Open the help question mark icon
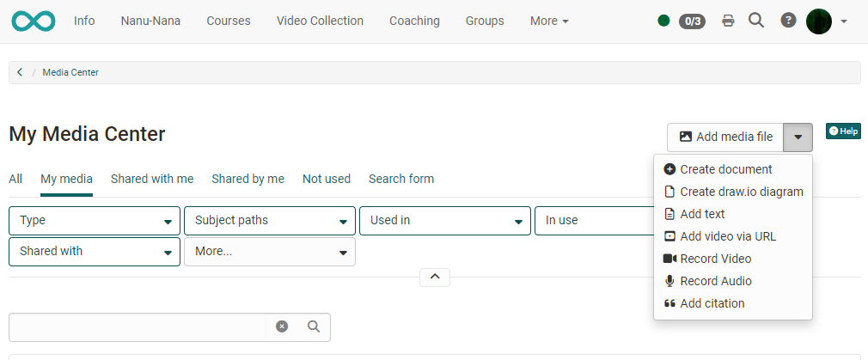868x360 pixels. 788,21
